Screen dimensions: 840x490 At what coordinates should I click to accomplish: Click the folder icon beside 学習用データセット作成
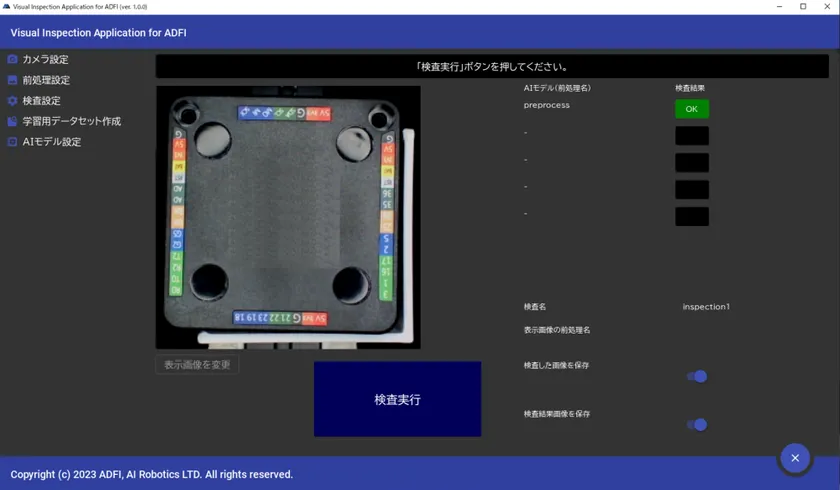pyautogui.click(x=12, y=122)
